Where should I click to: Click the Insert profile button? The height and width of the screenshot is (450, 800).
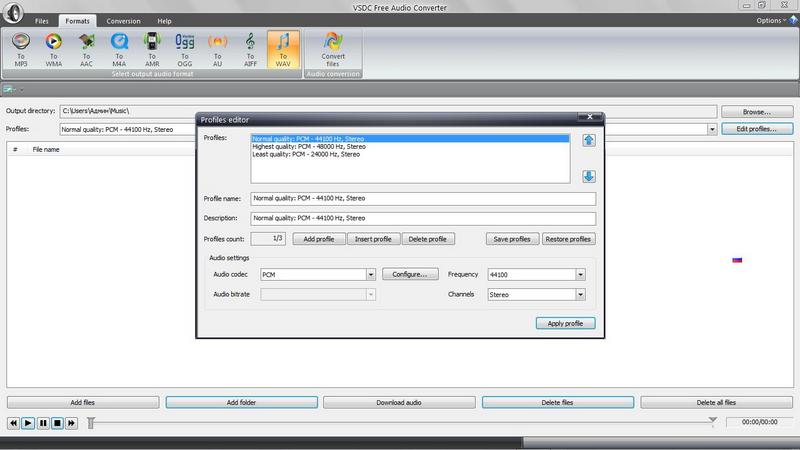pyautogui.click(x=373, y=239)
